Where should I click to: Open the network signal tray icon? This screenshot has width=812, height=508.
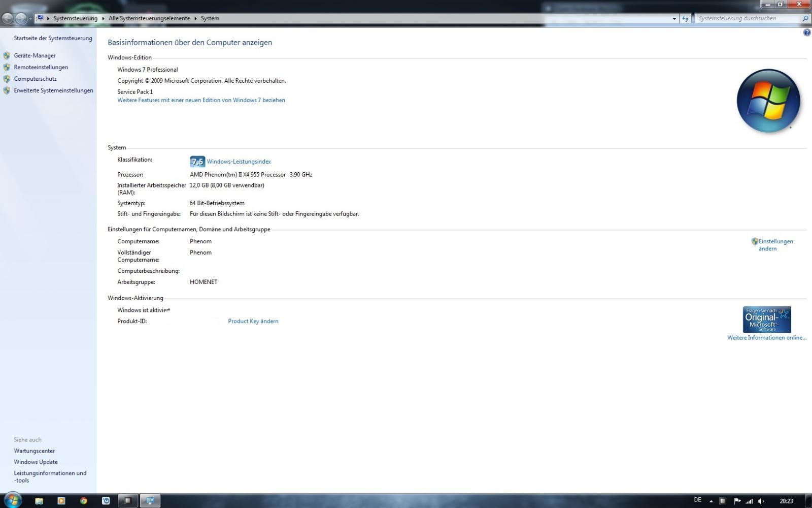pos(749,501)
